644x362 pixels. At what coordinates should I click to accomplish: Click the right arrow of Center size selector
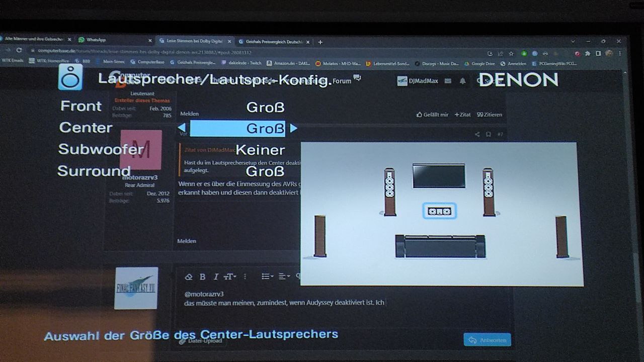pos(293,128)
